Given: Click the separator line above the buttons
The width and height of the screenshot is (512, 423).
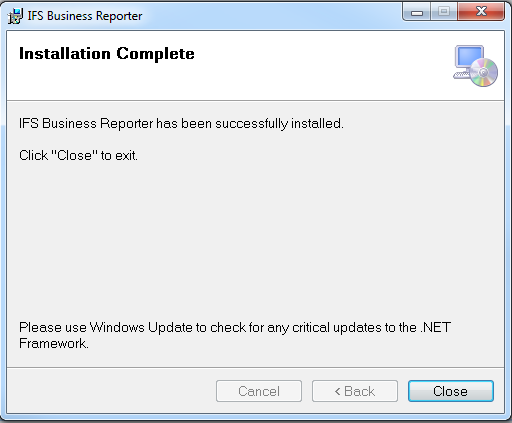Looking at the screenshot, I should click(x=255, y=368).
